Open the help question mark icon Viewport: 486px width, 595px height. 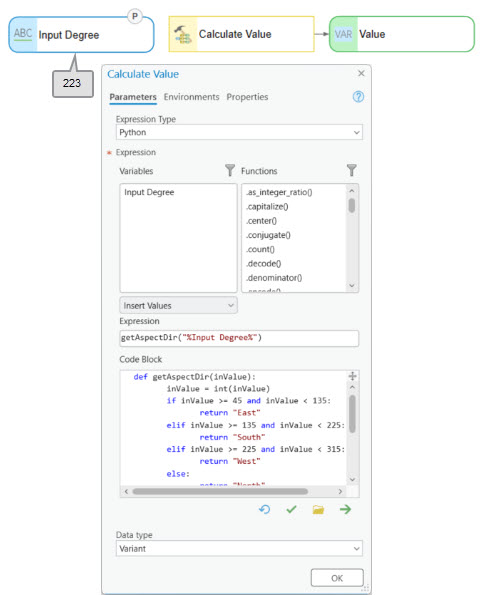[358, 97]
